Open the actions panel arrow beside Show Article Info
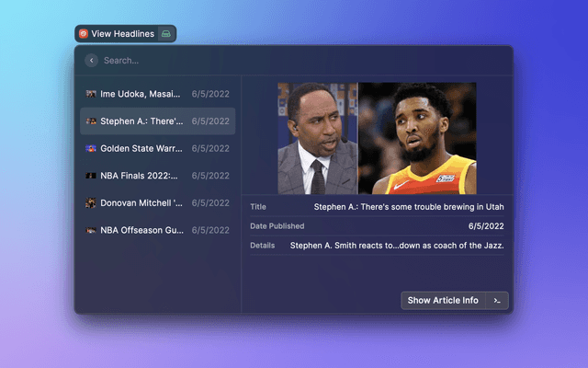 [x=497, y=301]
